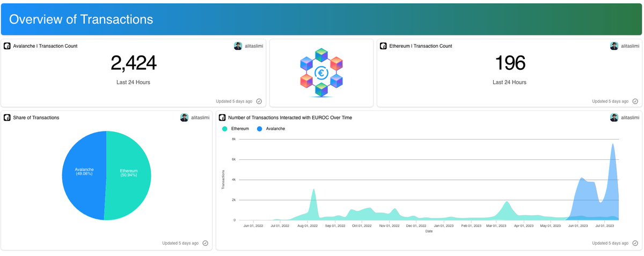
Task: Click 'Updated 5 days ago' in Avalanche count card
Action: click(235, 101)
